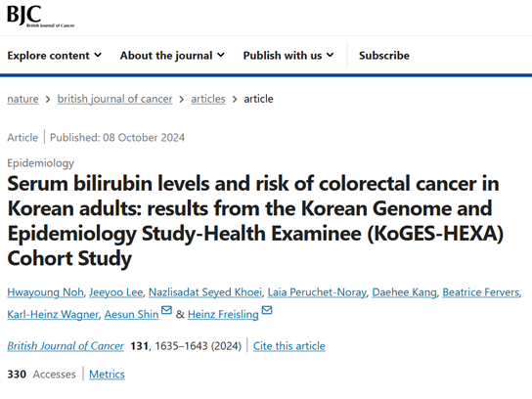
Task: Click the Beatrice Fervers author link
Action: tap(481, 292)
